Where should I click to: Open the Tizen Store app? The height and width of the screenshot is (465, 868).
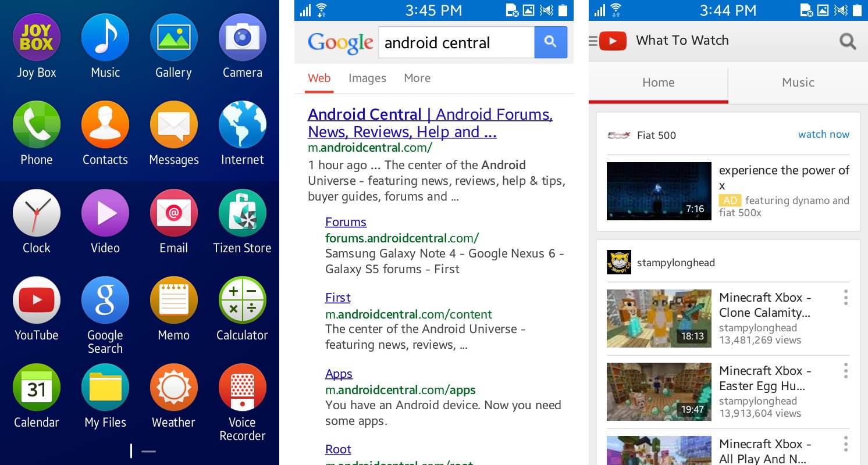(243, 213)
